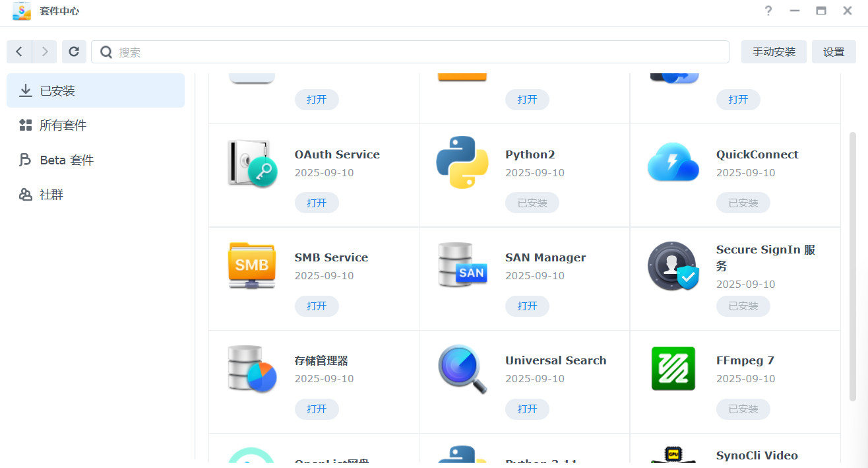Click the SAN Manager icon
Screen dimensions: 868x468
click(462, 265)
